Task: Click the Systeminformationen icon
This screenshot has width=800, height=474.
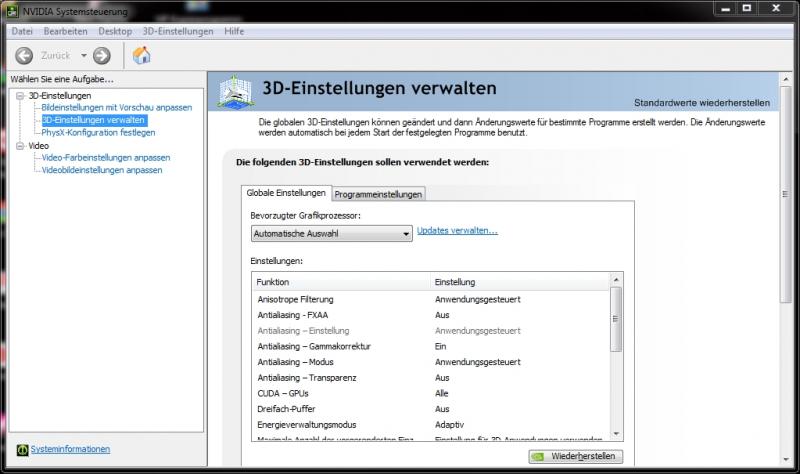Action: (22, 450)
